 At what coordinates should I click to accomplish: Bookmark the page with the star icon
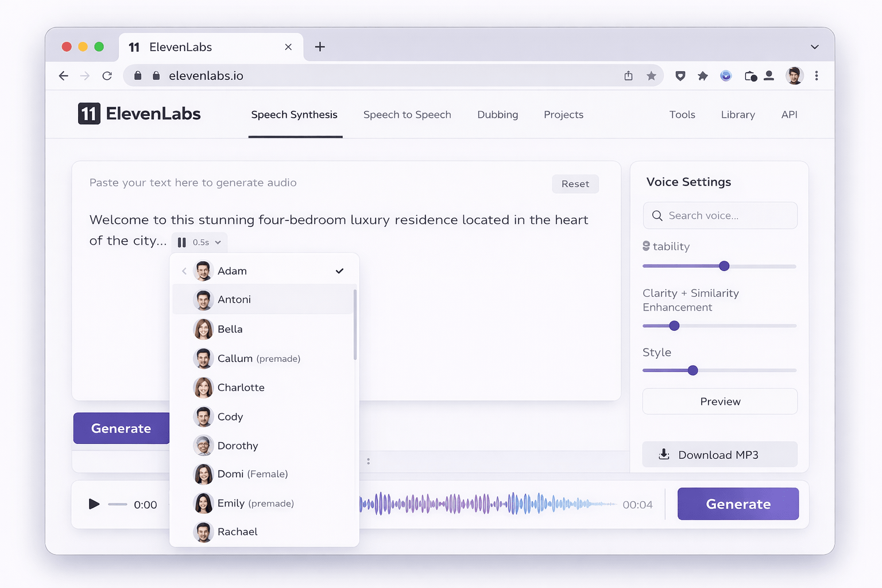(651, 75)
